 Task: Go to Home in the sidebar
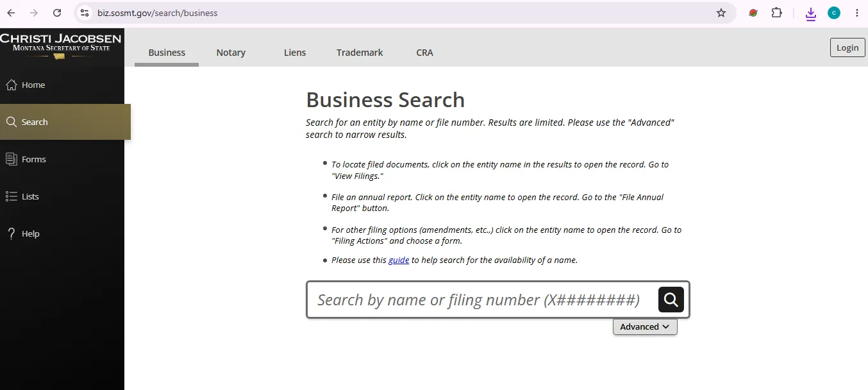(x=62, y=85)
